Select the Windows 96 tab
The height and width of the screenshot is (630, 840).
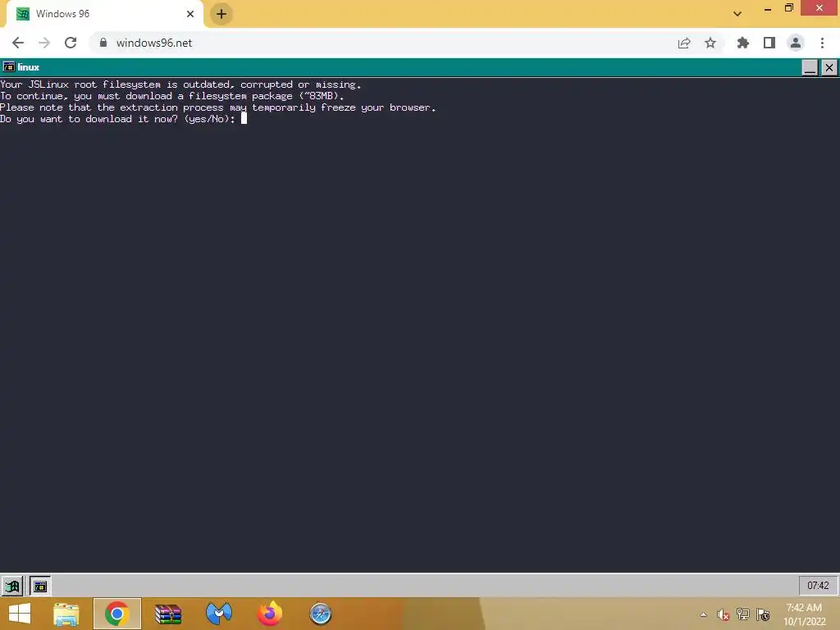pyautogui.click(x=105, y=14)
